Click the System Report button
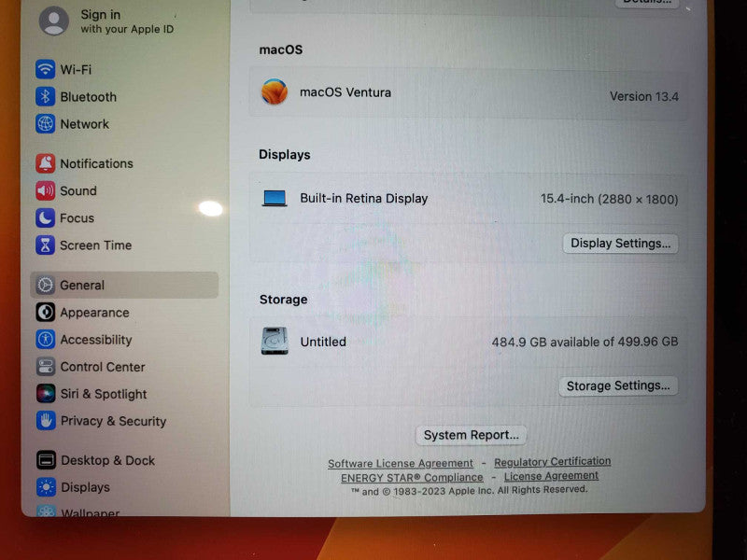Viewport: 747px width, 560px height. tap(472, 435)
